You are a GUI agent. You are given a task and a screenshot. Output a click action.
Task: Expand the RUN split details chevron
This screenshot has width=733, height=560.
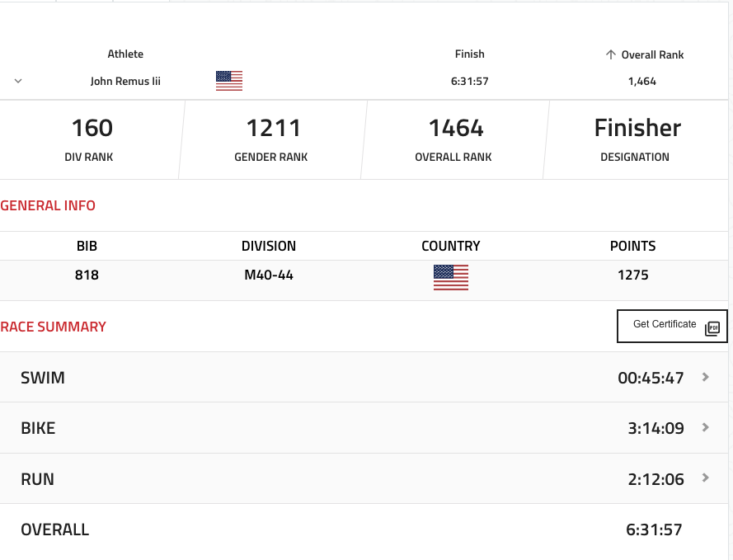click(705, 478)
